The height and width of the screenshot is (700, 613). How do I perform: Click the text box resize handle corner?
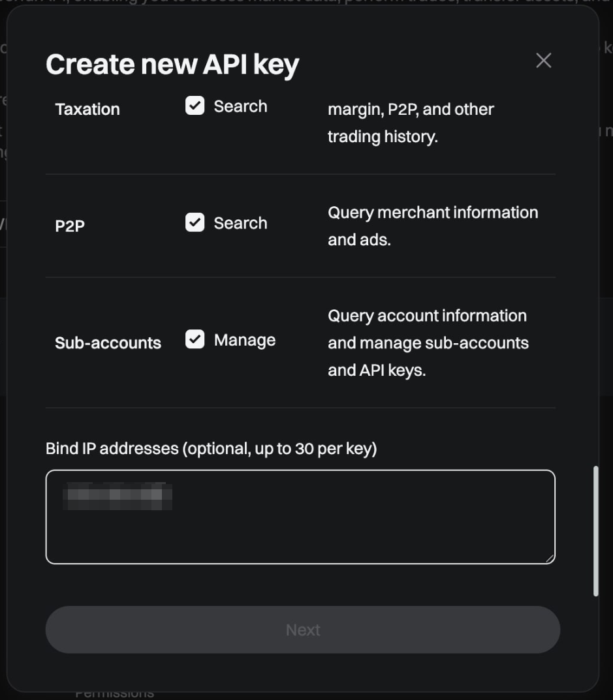(550, 558)
